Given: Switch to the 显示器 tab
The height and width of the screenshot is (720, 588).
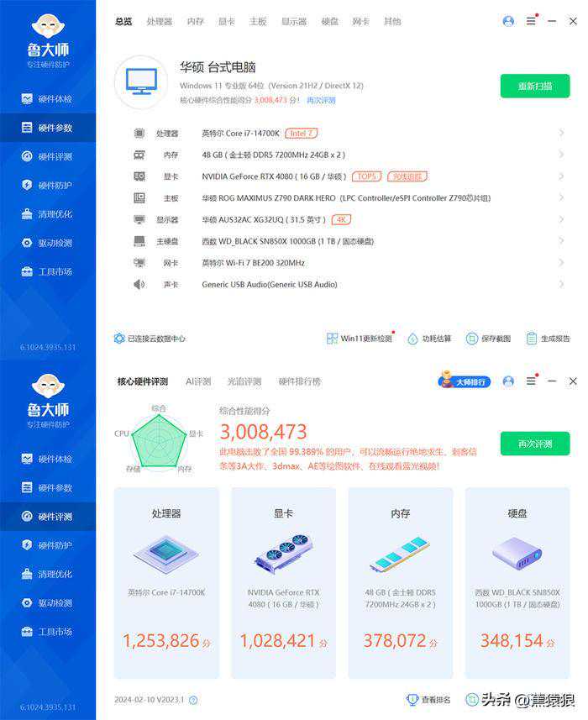Looking at the screenshot, I should click(293, 21).
